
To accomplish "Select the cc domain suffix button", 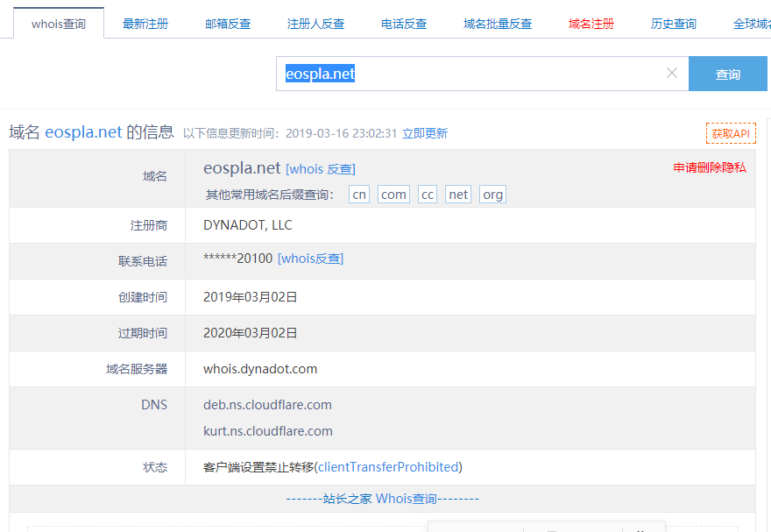I will (428, 195).
